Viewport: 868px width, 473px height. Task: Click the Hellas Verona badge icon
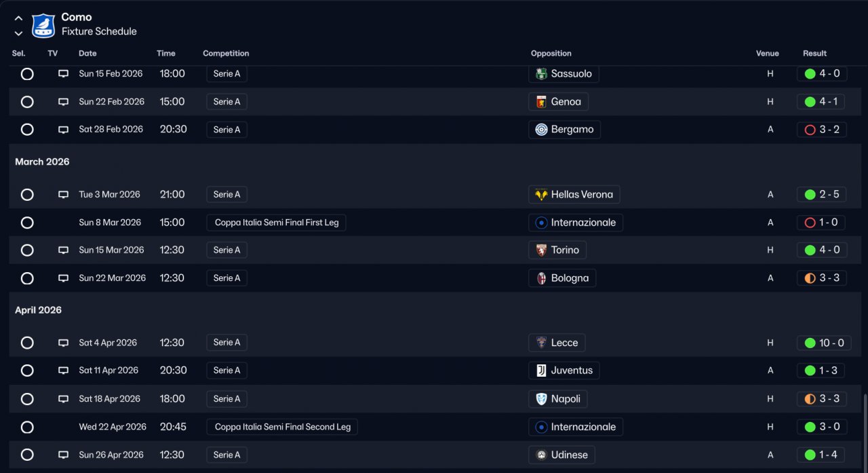(x=541, y=195)
